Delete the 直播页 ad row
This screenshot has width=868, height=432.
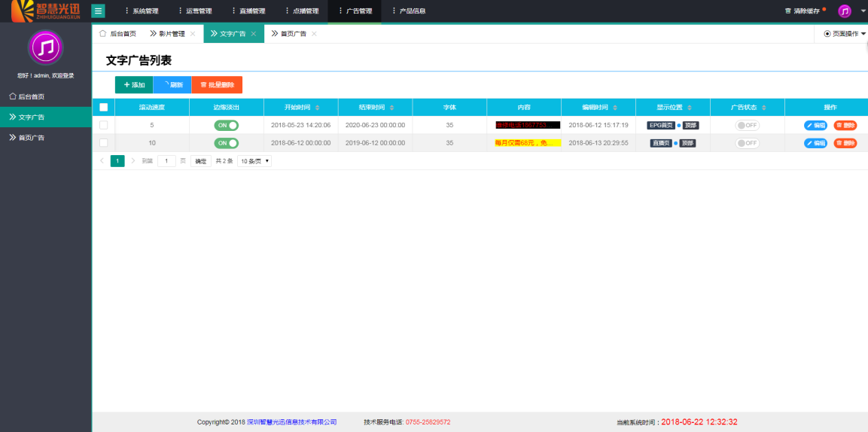click(x=845, y=143)
